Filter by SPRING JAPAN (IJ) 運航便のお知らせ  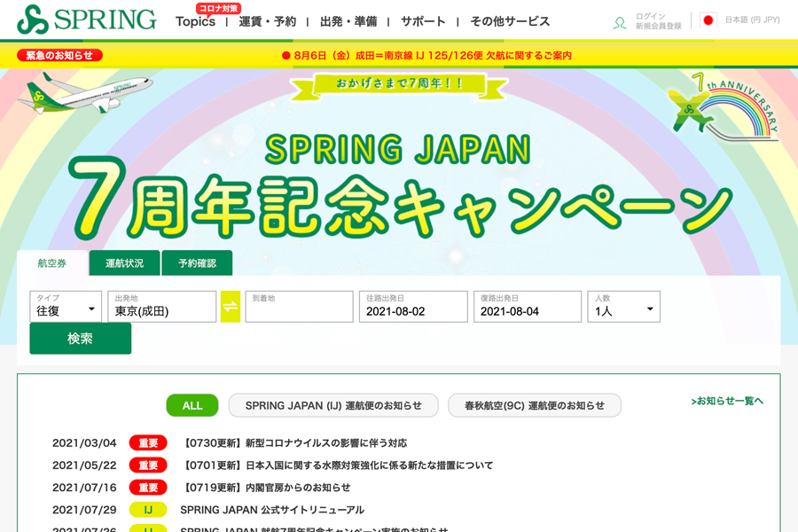tap(333, 405)
